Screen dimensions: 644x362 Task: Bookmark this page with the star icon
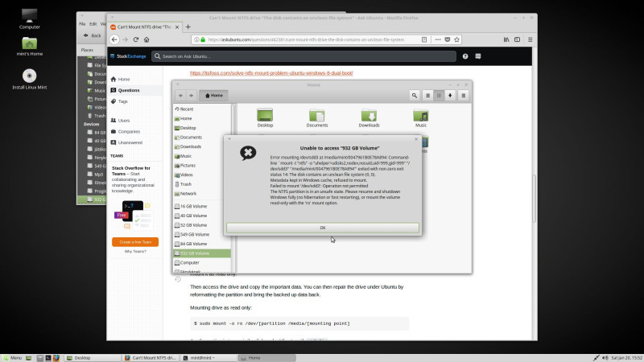pyautogui.click(x=456, y=39)
